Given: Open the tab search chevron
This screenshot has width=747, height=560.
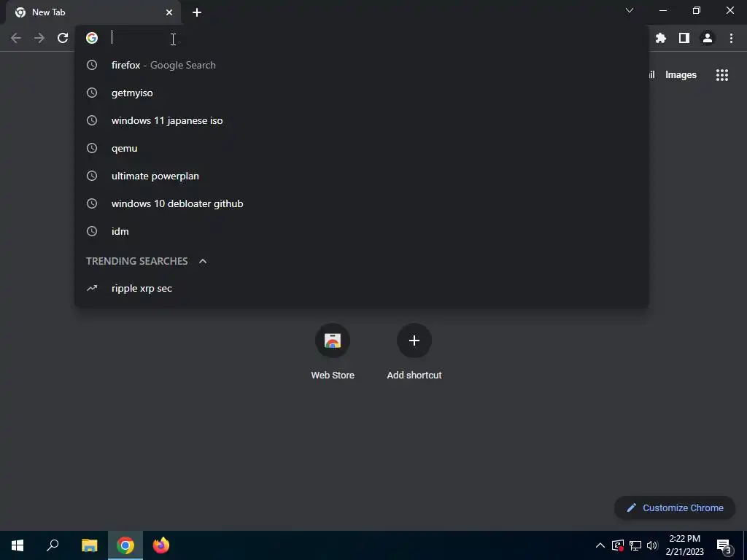Looking at the screenshot, I should click(x=630, y=10).
